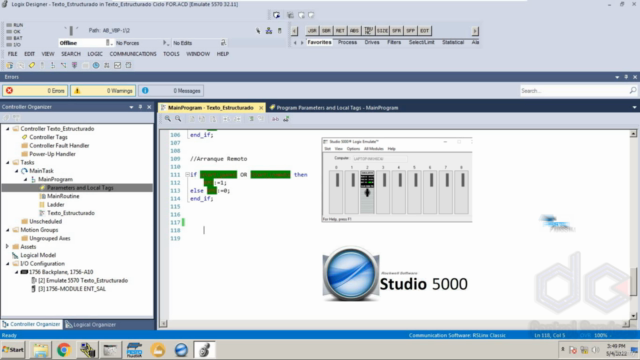Click the verify routine icon in editor toolbar
Viewport: 640px width, 360px height.
click(286, 119)
